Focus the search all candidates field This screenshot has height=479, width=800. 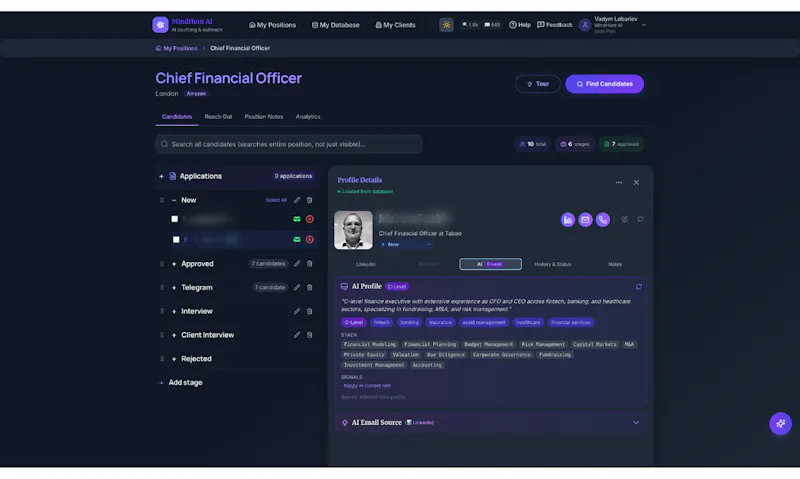click(289, 144)
